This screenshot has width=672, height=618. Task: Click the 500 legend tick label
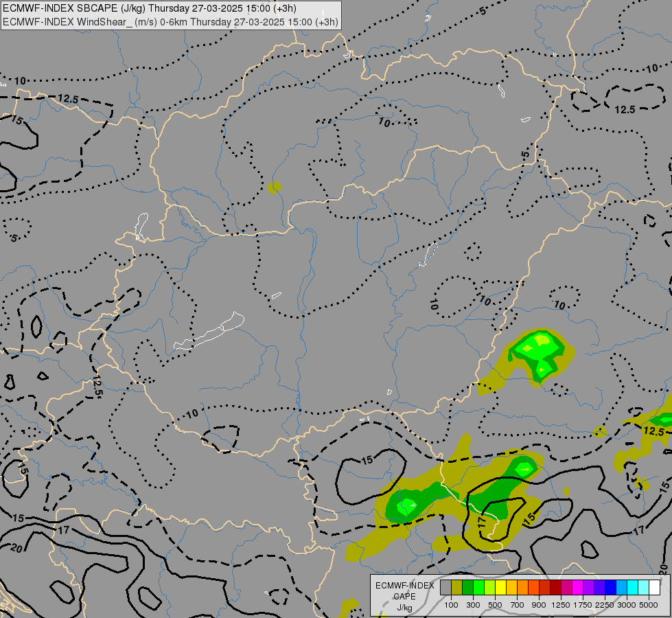(x=495, y=605)
